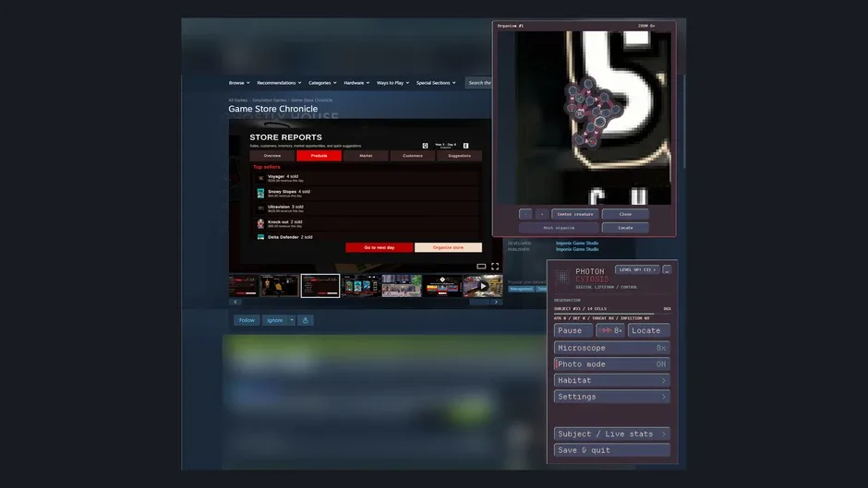868x488 pixels.
Task: Click the Customers tab in Store Reports
Action: click(x=413, y=156)
